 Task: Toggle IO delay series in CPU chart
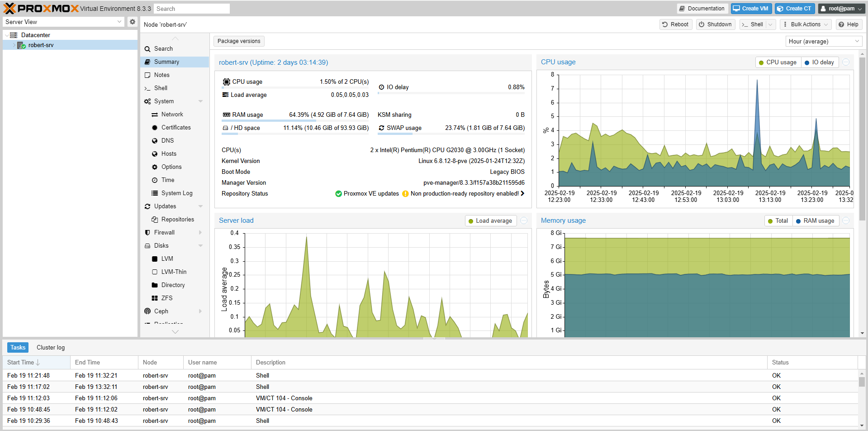819,62
